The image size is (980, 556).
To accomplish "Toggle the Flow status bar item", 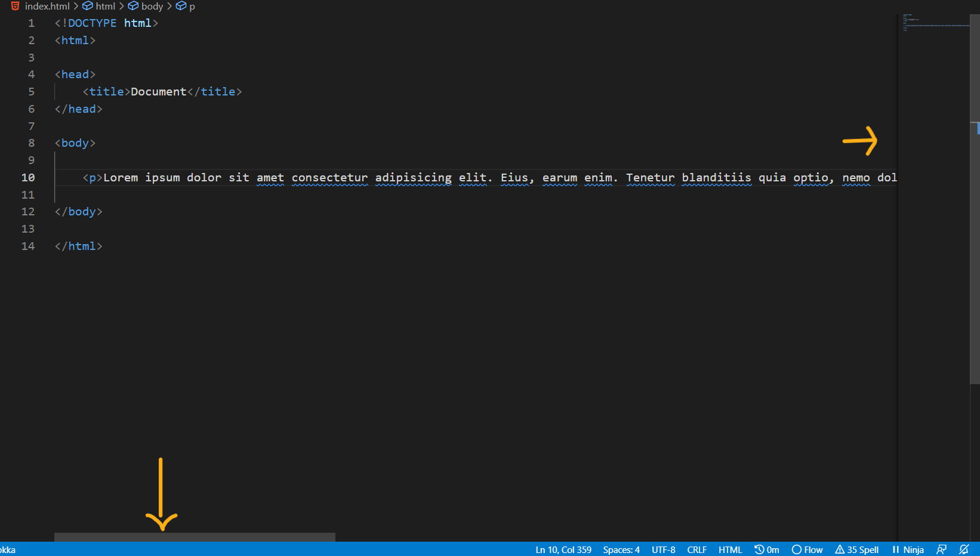I will (x=807, y=549).
